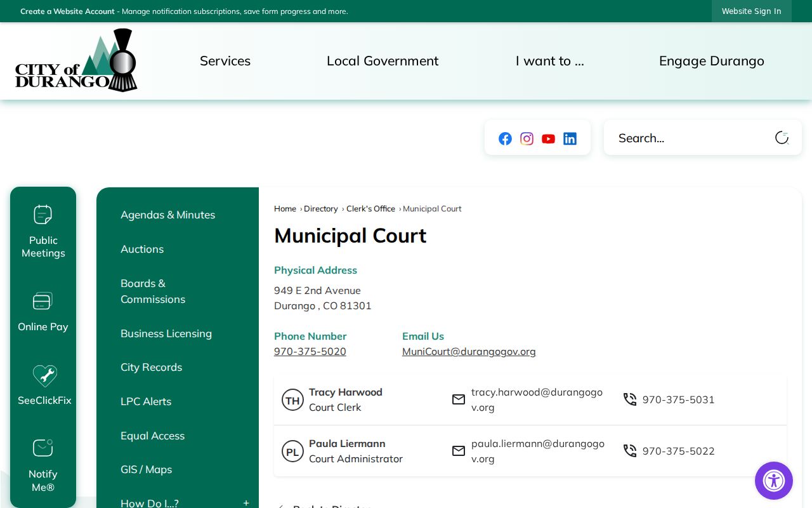Go to Home breadcrumb
Screen dimensions: 812x508
[285, 208]
